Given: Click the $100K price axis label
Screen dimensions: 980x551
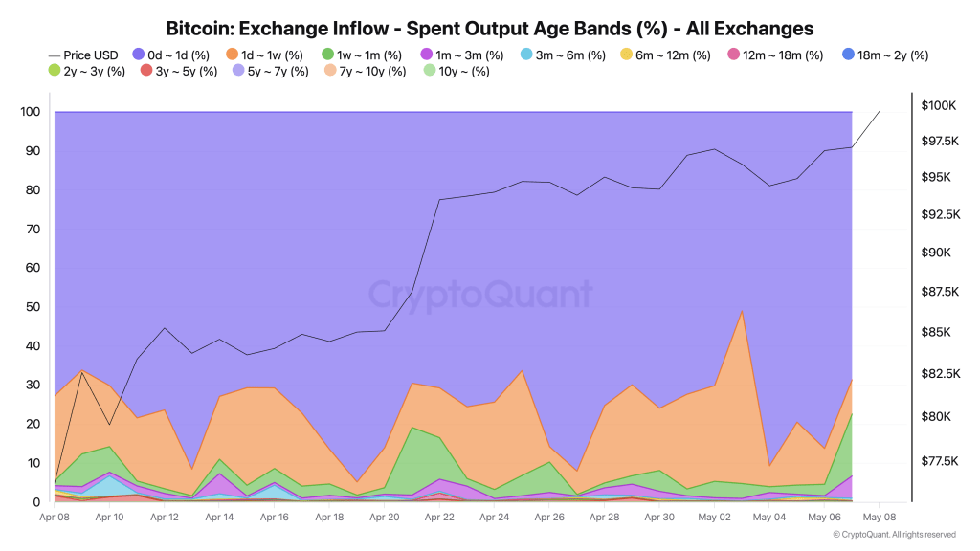Looking at the screenshot, I should point(939,105).
